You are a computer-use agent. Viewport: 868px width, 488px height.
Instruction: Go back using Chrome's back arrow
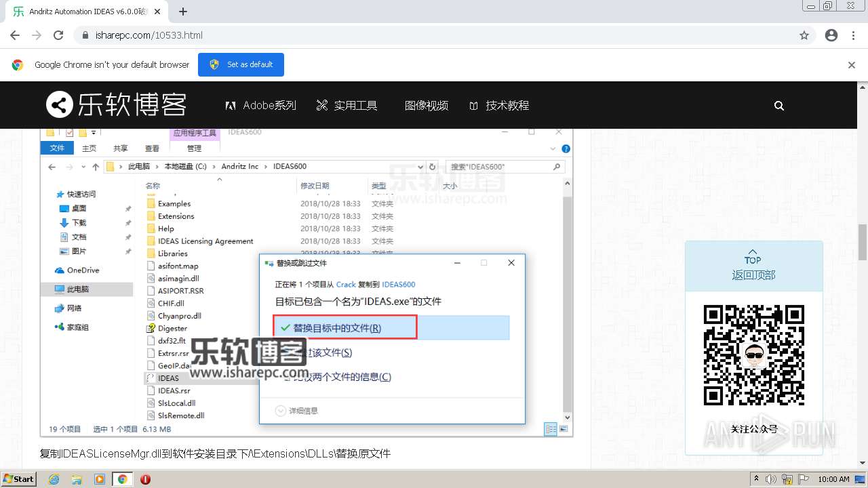click(x=15, y=35)
